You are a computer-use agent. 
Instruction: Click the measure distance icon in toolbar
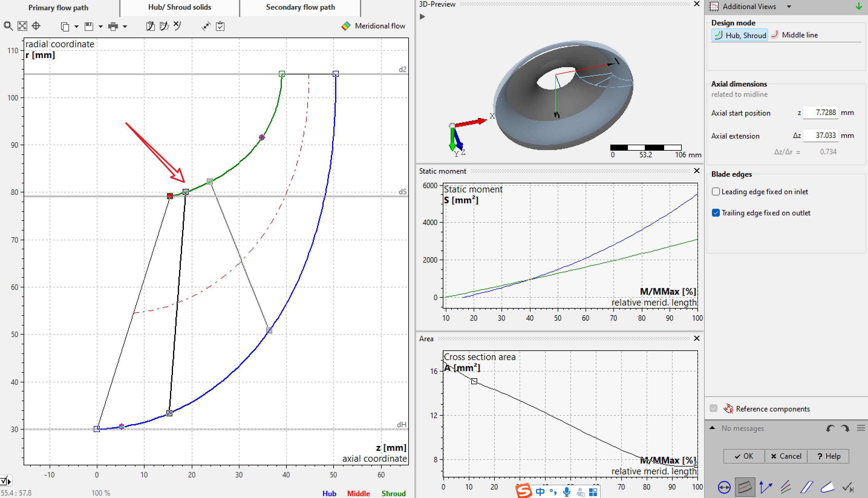tap(206, 26)
